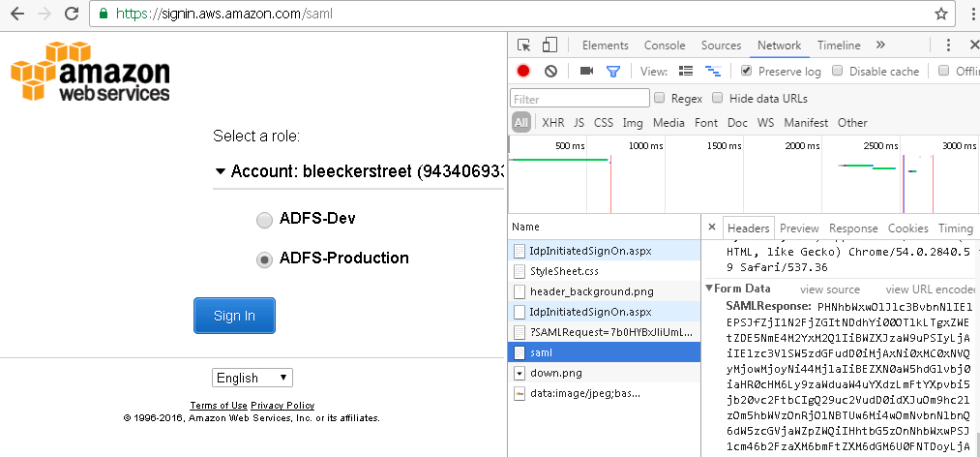Open the DevTools three-dot menu

pos(948,45)
